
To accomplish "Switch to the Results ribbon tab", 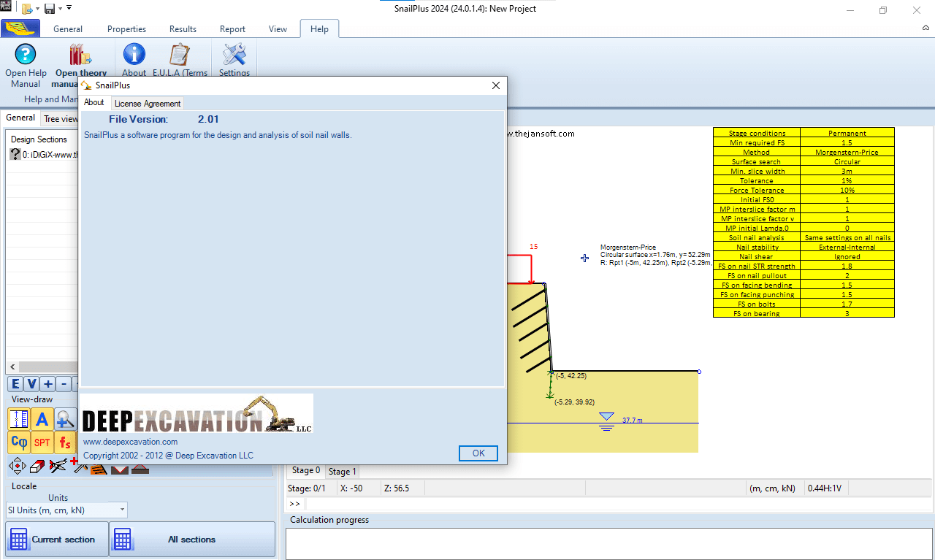I will coord(183,29).
